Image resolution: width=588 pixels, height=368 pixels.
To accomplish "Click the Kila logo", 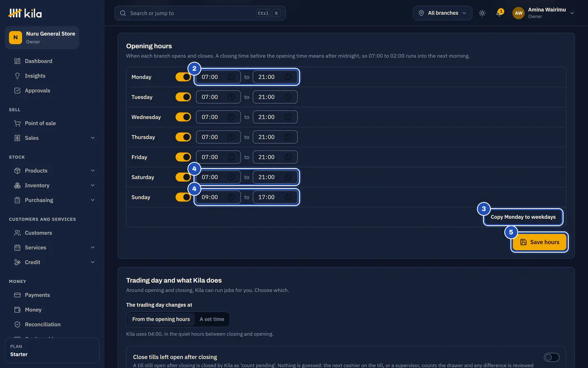I will [25, 13].
